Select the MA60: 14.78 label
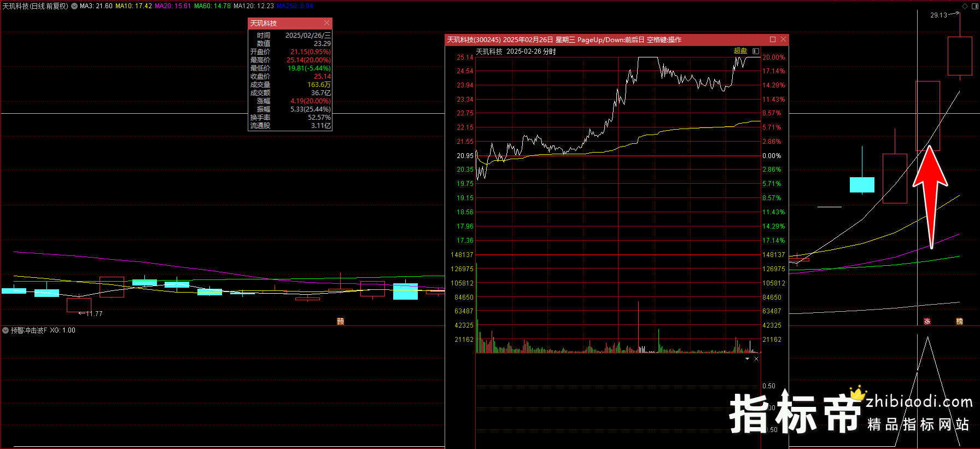This screenshot has width=980, height=449. (x=212, y=6)
